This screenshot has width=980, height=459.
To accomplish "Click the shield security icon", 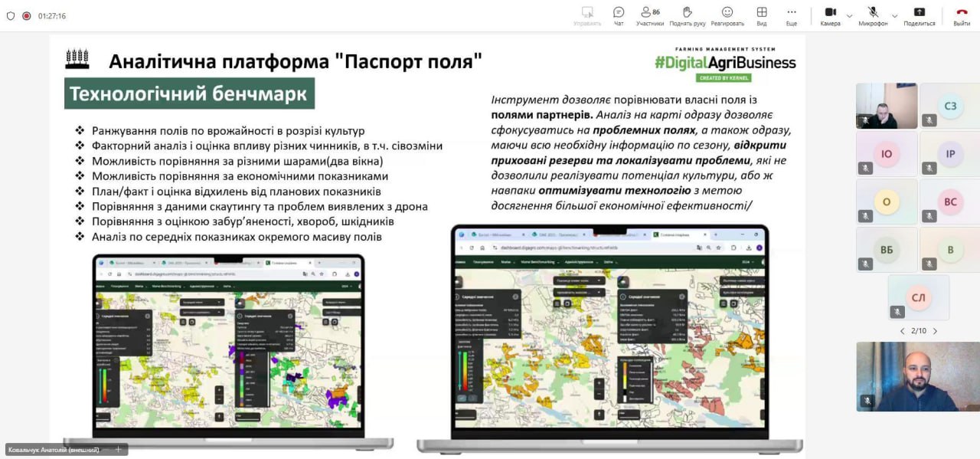I will [x=11, y=15].
